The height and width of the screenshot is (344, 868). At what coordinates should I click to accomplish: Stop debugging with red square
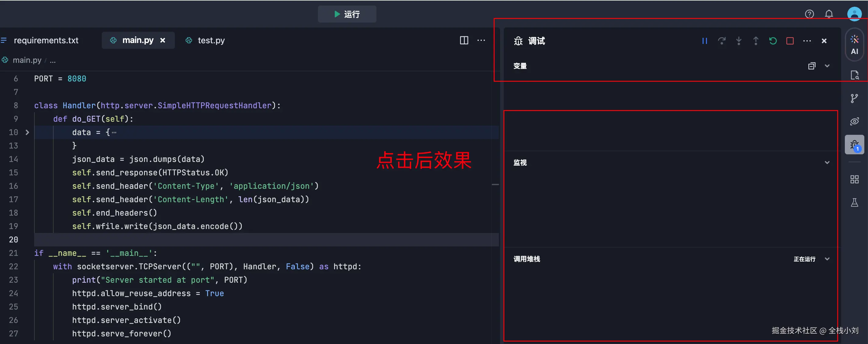point(790,41)
